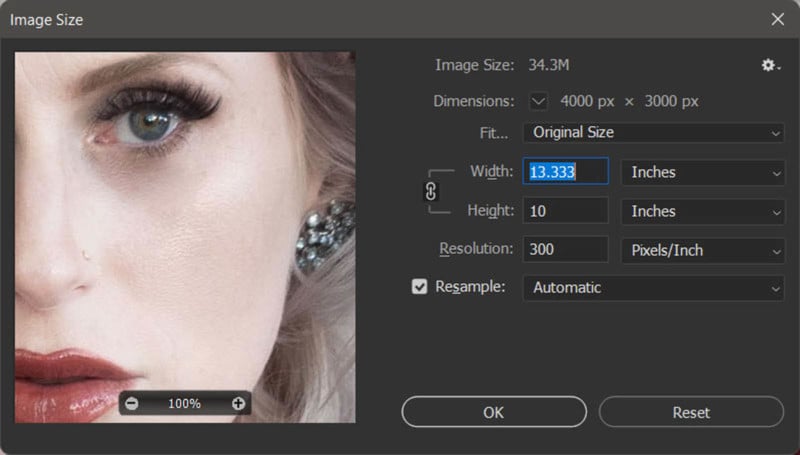800x455 pixels.
Task: Open the Resample method Automatic dropdown
Action: click(x=653, y=288)
